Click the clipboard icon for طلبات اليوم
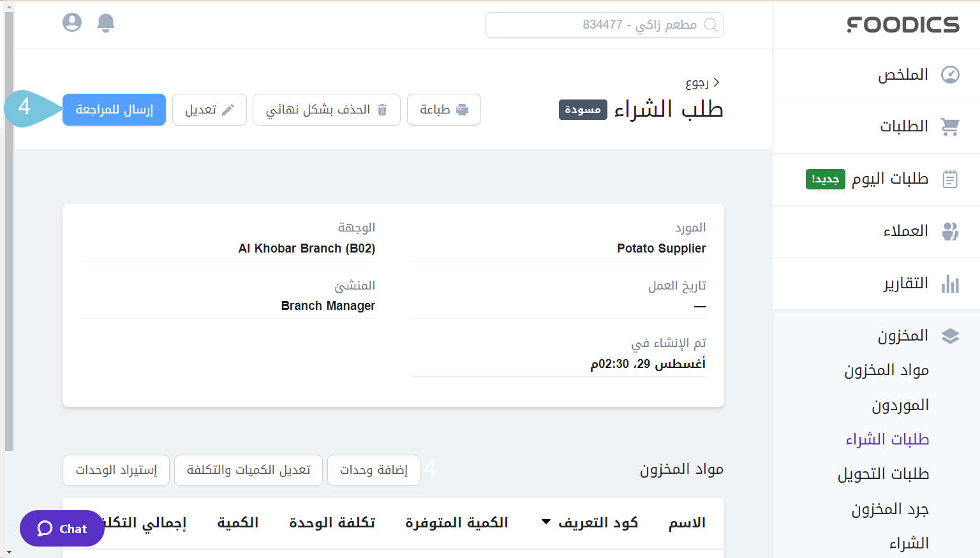980x558 pixels. (950, 179)
